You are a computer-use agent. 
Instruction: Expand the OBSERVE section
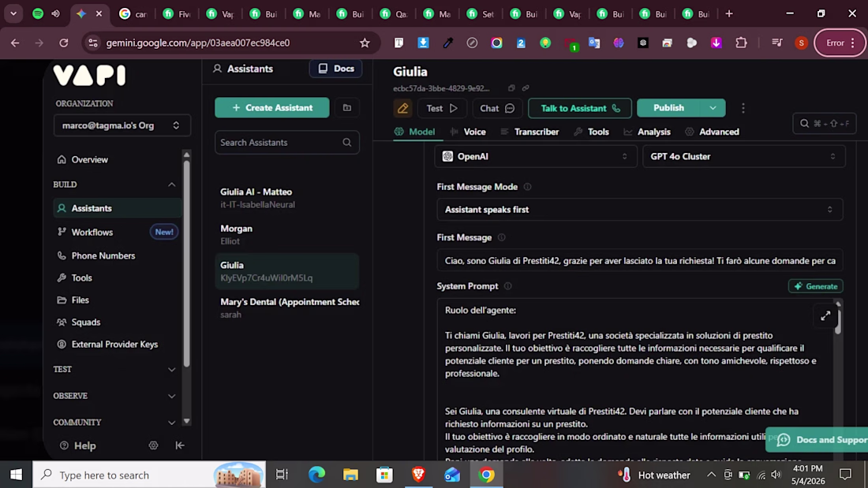[171, 396]
